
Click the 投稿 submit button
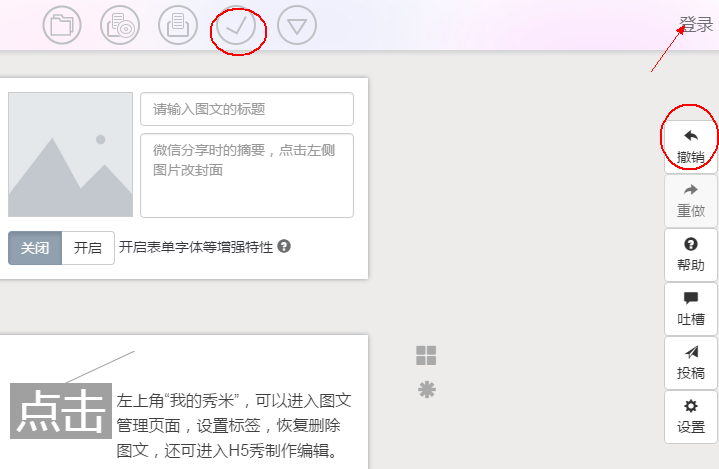click(x=691, y=363)
